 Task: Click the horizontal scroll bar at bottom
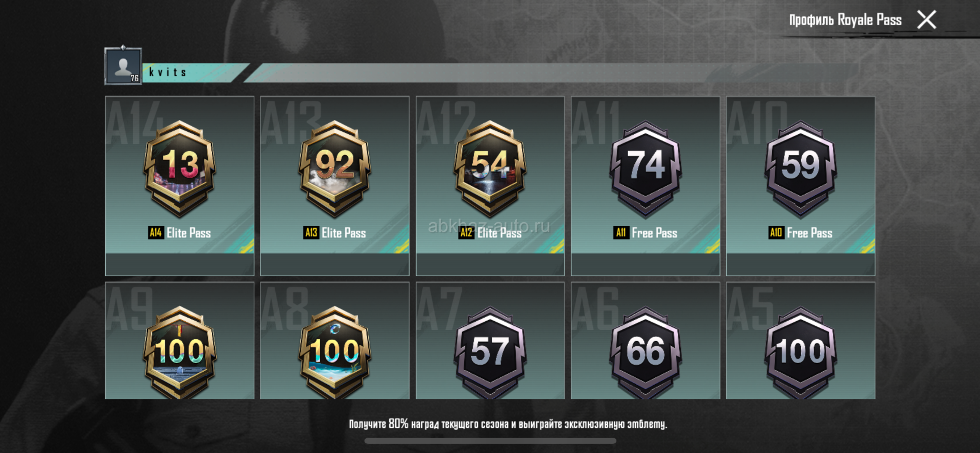(490, 441)
